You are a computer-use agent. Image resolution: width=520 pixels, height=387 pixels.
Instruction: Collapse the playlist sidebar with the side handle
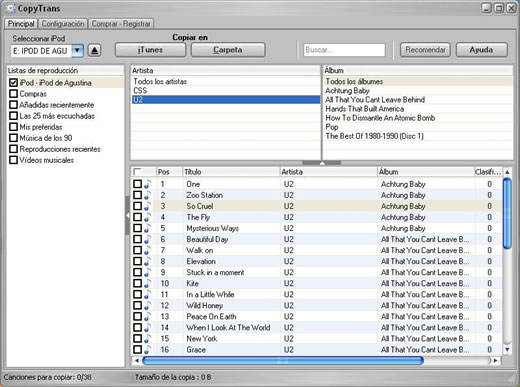click(x=127, y=215)
